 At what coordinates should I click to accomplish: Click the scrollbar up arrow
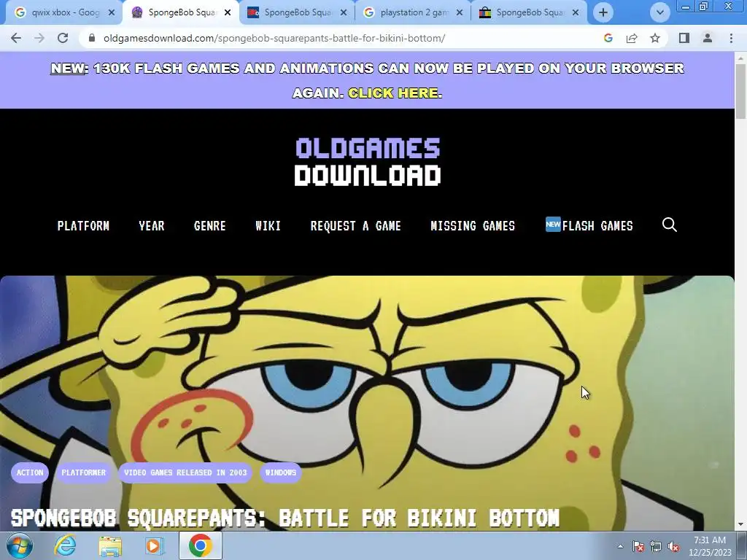(x=741, y=58)
